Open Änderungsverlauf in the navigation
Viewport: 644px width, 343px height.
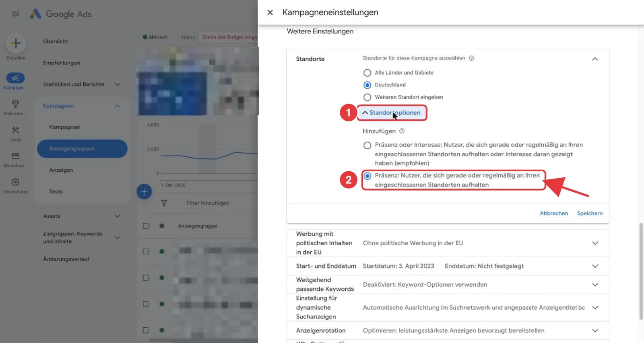pos(66,259)
